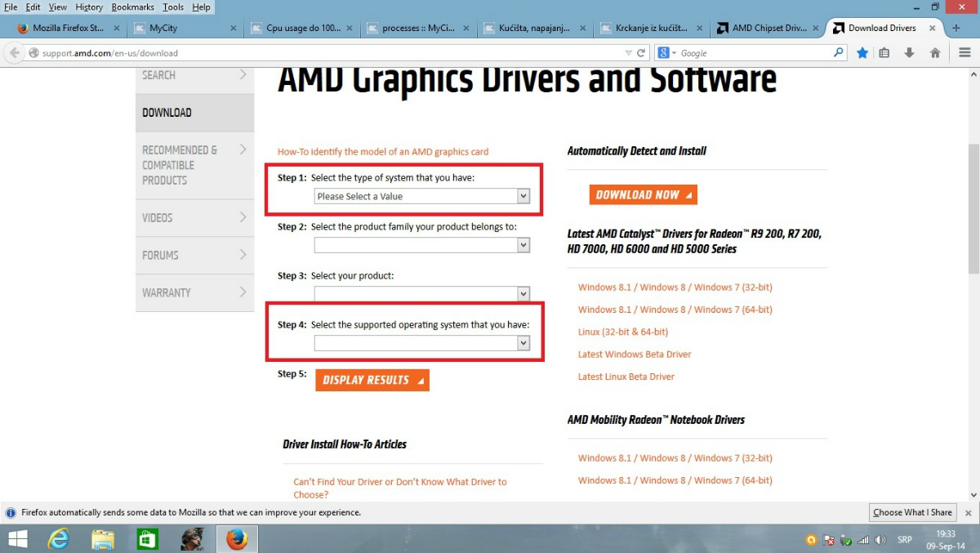The image size is (980, 553).
Task: Open the bookmarks list icon
Action: (884, 53)
